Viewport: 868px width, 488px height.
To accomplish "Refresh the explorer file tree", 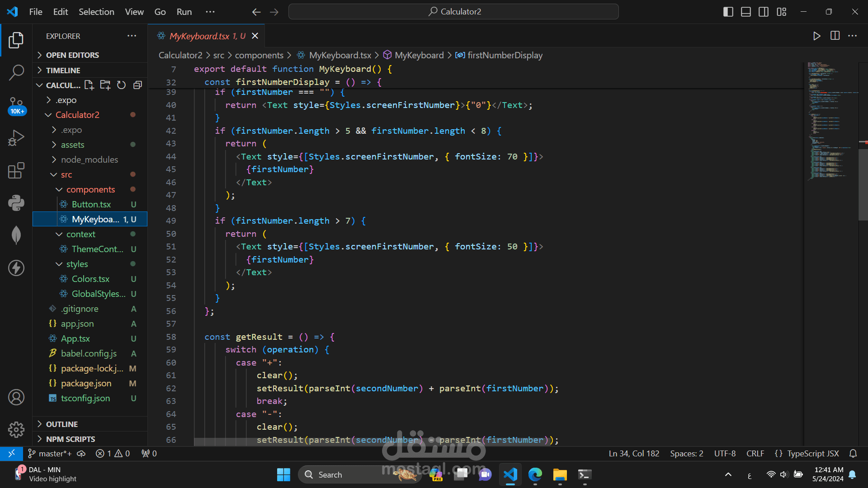I will coord(121,85).
